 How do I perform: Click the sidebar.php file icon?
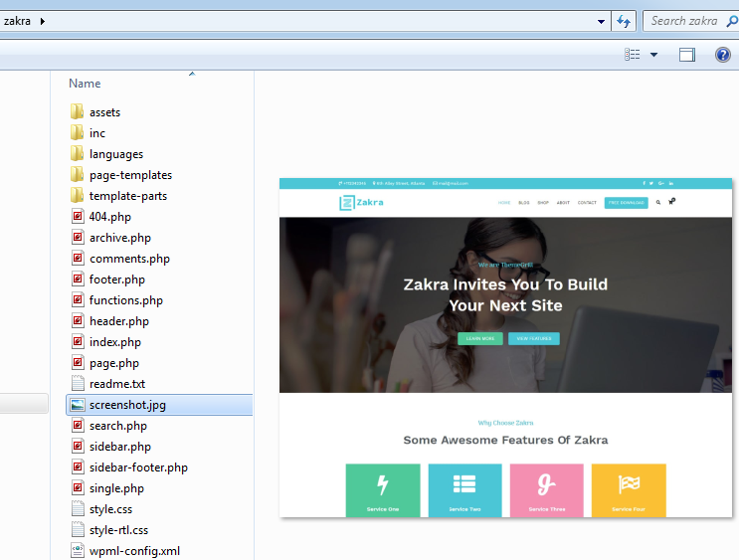(78, 446)
